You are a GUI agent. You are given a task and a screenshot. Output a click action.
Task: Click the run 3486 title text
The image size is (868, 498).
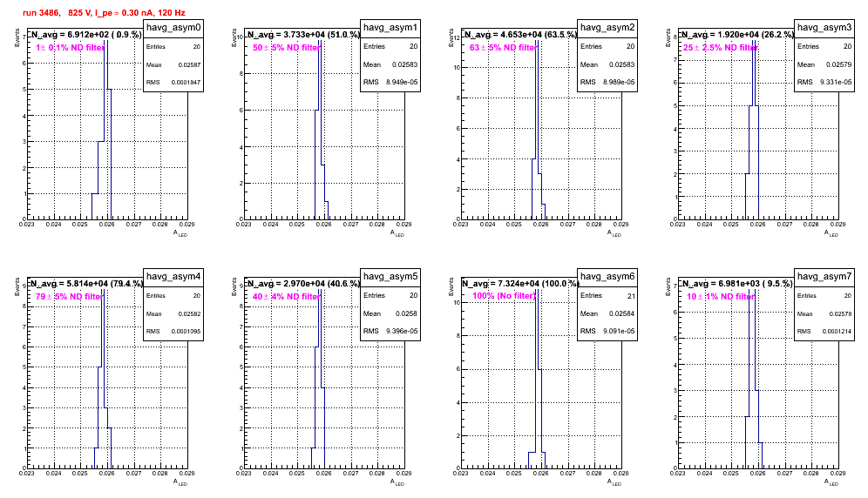(104, 12)
